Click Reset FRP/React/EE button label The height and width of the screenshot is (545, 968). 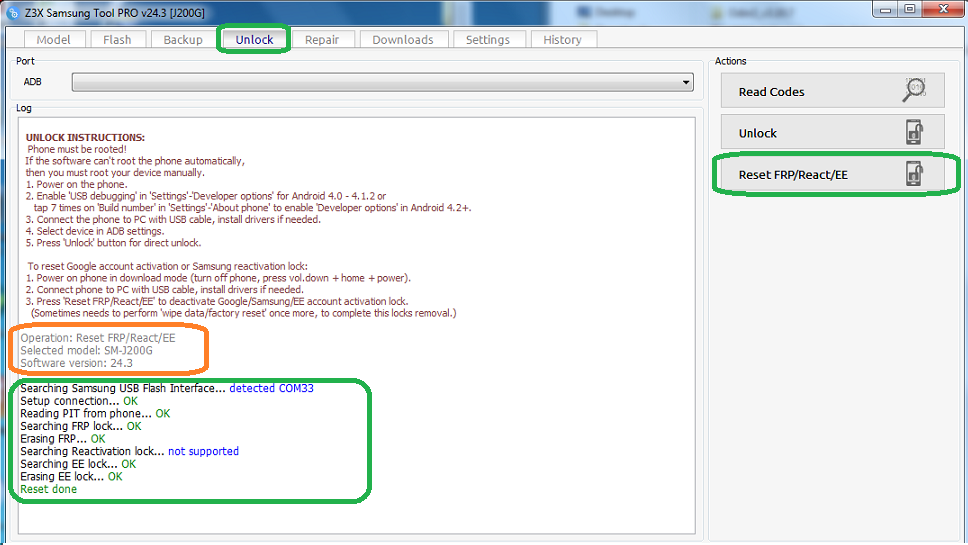(x=793, y=175)
